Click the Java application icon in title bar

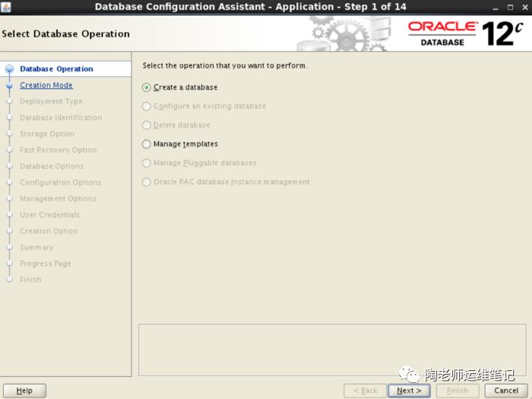(x=6, y=7)
